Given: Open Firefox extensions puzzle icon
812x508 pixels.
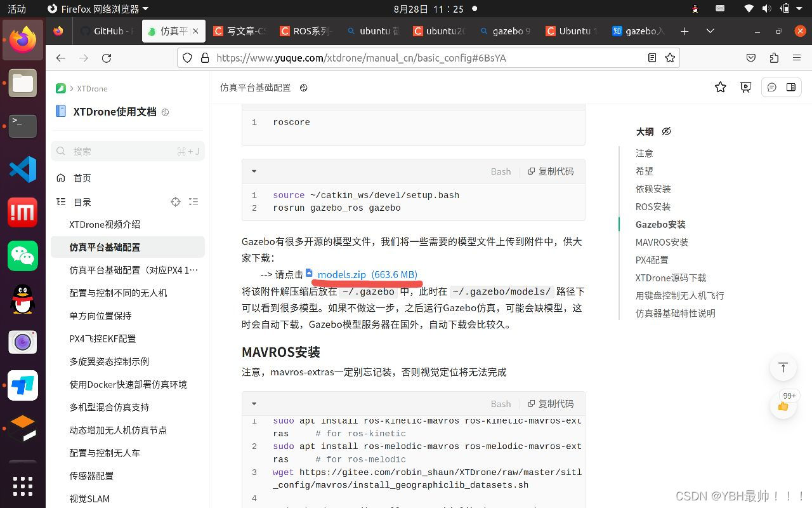Looking at the screenshot, I should coord(773,58).
